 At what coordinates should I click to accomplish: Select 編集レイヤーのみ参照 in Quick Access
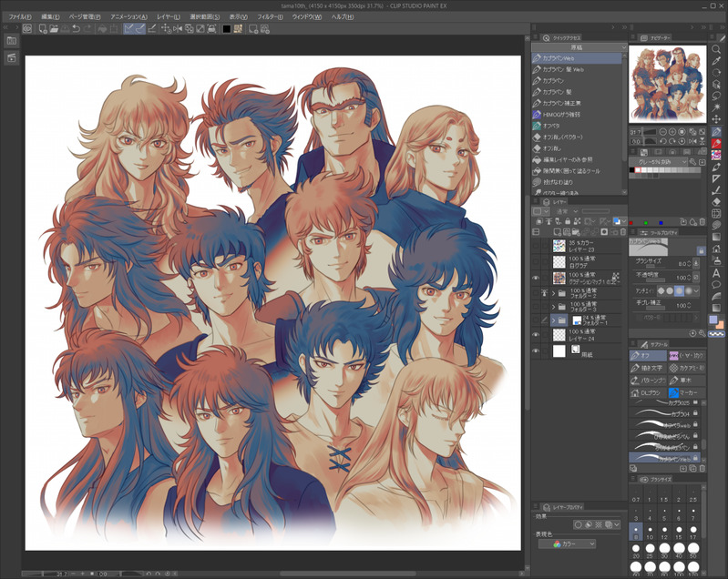pyautogui.click(x=578, y=159)
